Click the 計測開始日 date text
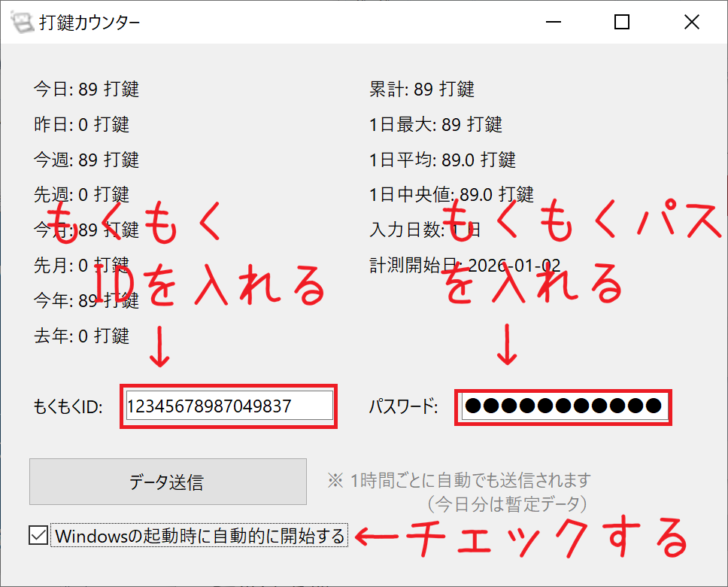The height and width of the screenshot is (587, 728). pyautogui.click(x=465, y=265)
